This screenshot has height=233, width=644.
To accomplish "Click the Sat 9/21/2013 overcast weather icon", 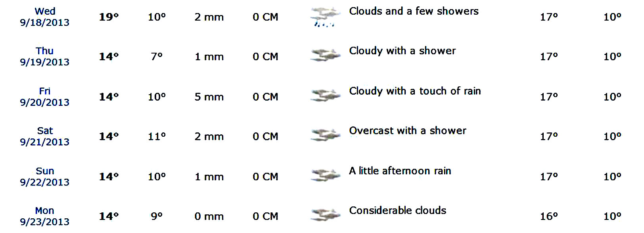I will [x=325, y=135].
